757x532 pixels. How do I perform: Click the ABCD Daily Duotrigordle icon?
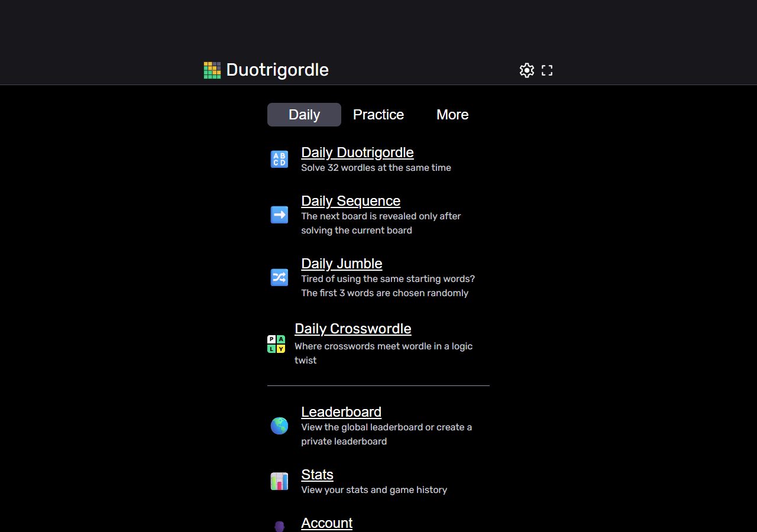coord(279,159)
